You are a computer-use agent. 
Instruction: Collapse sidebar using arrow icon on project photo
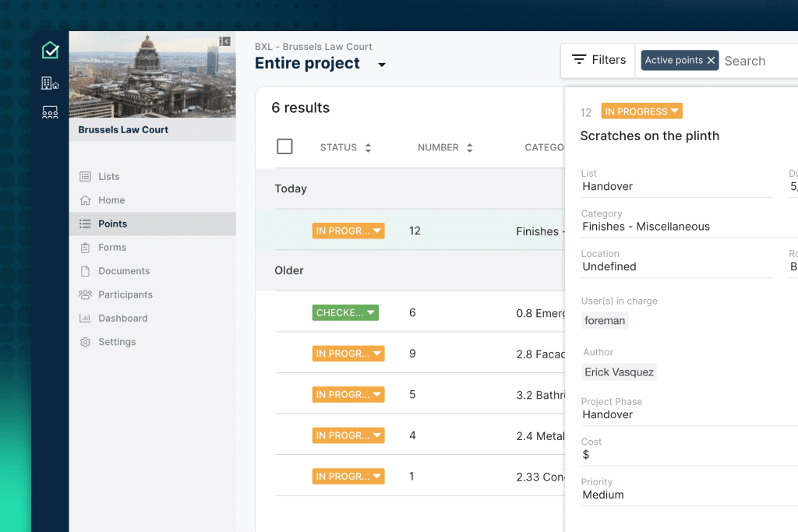pos(225,41)
